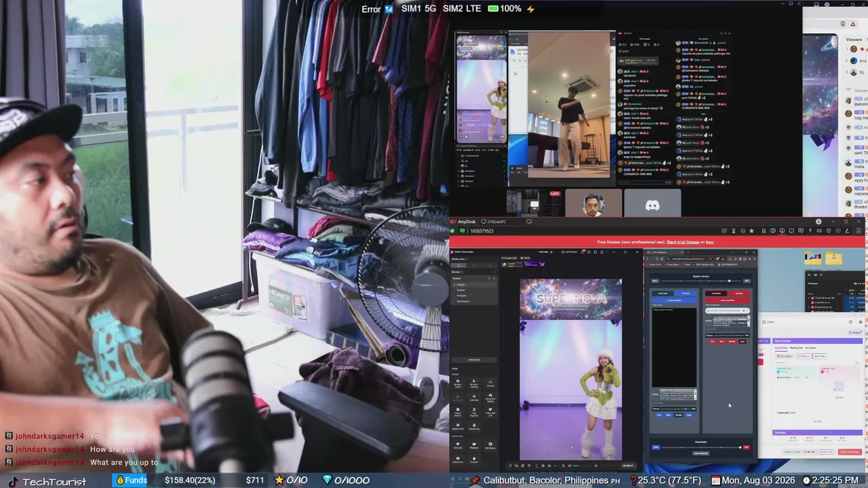
Task: Select the Discord thumbnail tile
Action: (x=652, y=203)
